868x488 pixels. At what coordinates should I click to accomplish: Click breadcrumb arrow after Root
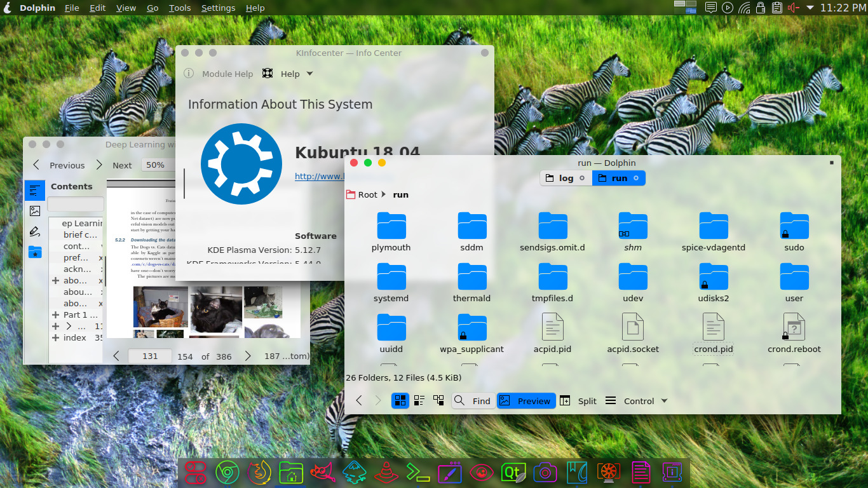click(383, 194)
